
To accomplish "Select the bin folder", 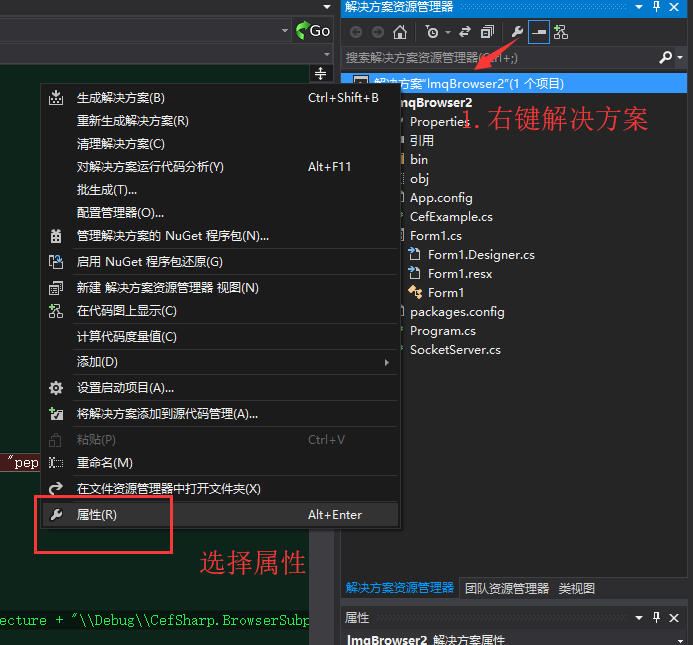I will pyautogui.click(x=419, y=160).
